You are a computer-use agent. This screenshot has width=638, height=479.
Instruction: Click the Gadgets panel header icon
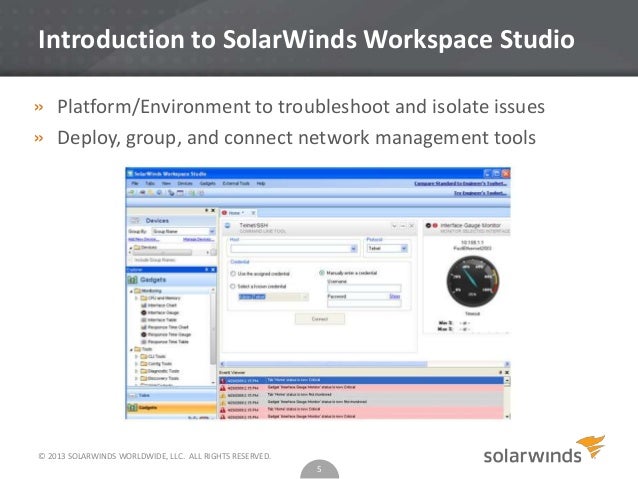click(x=133, y=280)
